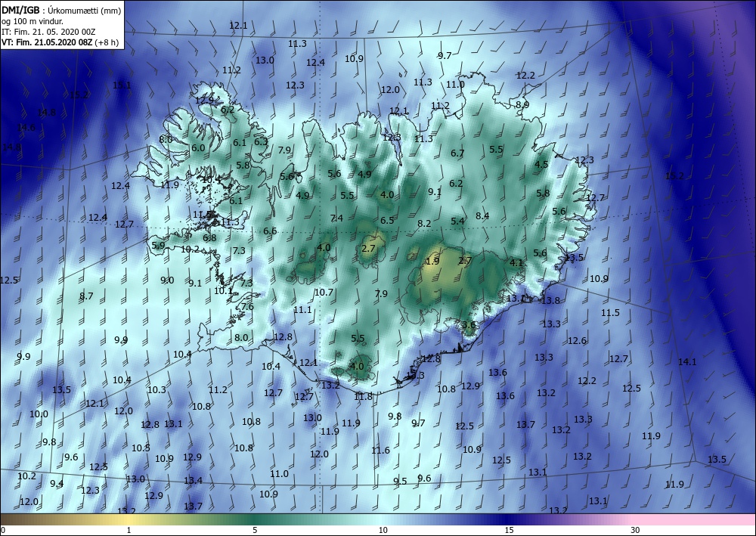Image resolution: width=756 pixels, height=536 pixels.
Task: Click the map value 14.1
Action: pos(687,362)
